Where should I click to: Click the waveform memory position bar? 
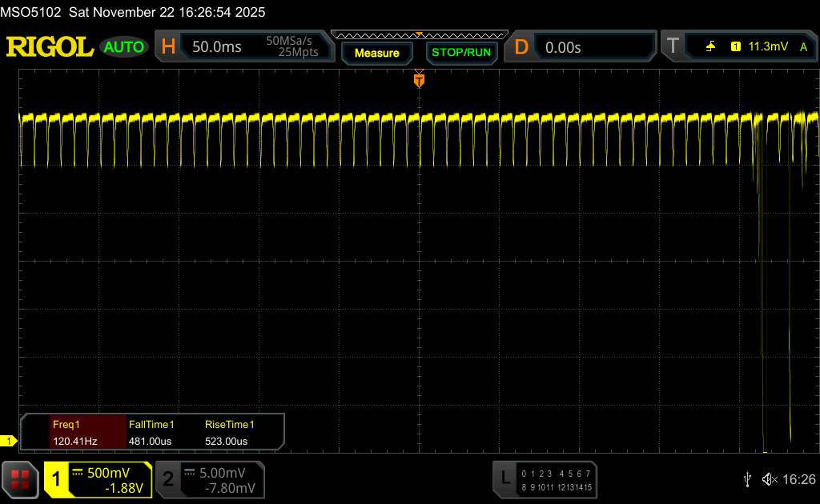[x=419, y=34]
